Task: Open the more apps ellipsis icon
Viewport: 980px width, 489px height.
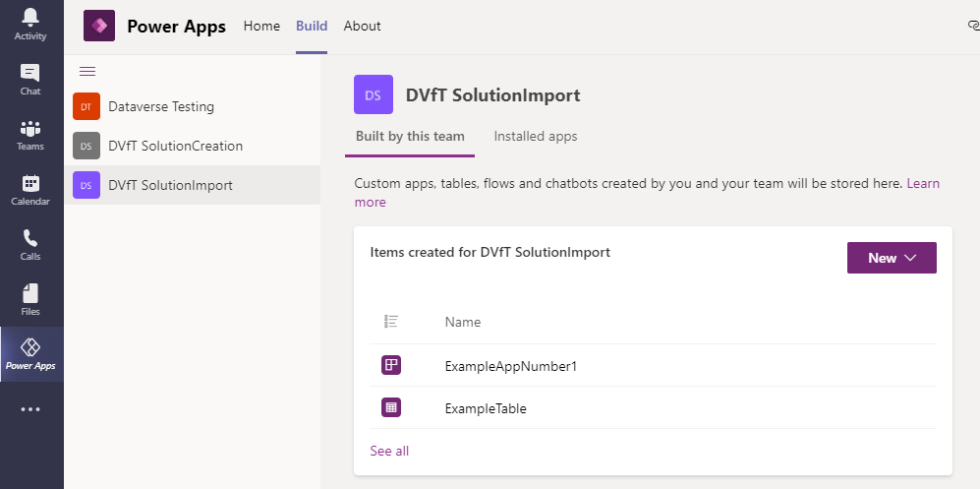Action: click(x=30, y=409)
